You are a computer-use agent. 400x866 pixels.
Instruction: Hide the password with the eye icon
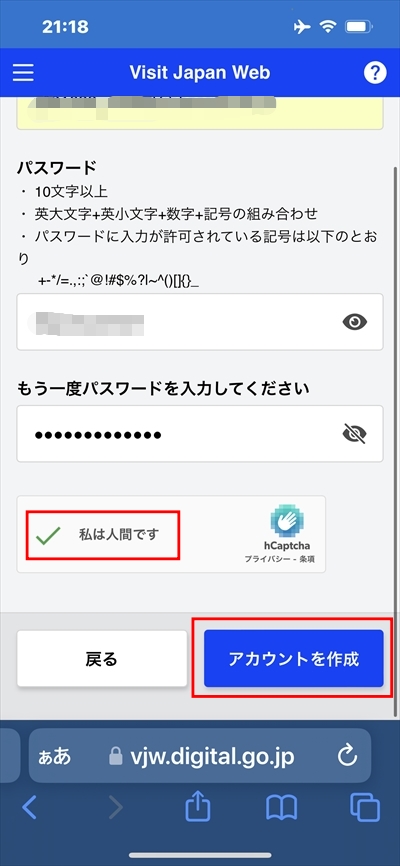click(355, 321)
